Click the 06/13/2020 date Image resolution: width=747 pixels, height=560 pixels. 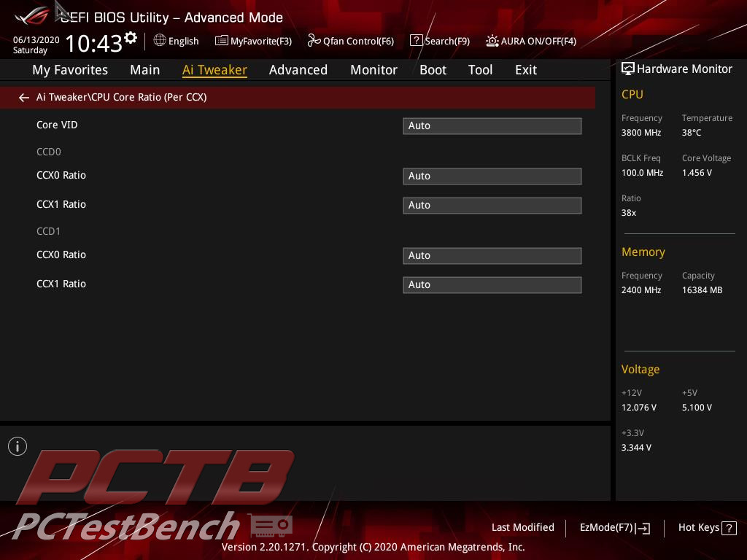[x=36, y=39]
